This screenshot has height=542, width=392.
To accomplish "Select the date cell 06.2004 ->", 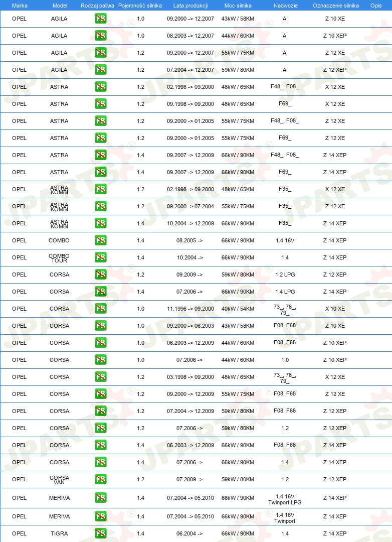I will [x=189, y=533].
